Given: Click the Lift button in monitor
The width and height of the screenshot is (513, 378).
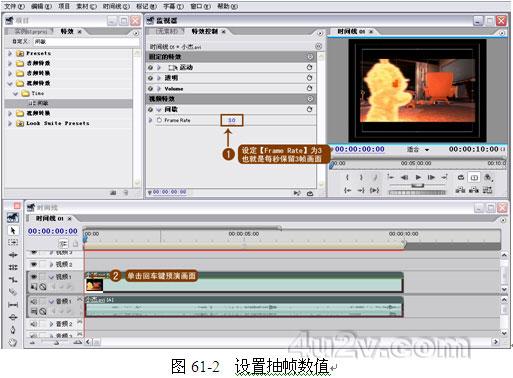Looking at the screenshot, I should point(461,190).
